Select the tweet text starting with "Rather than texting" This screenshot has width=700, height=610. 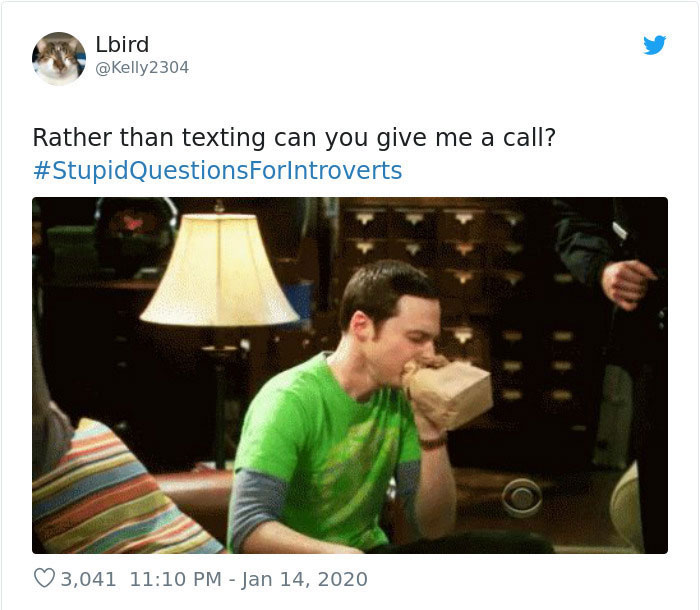point(294,137)
